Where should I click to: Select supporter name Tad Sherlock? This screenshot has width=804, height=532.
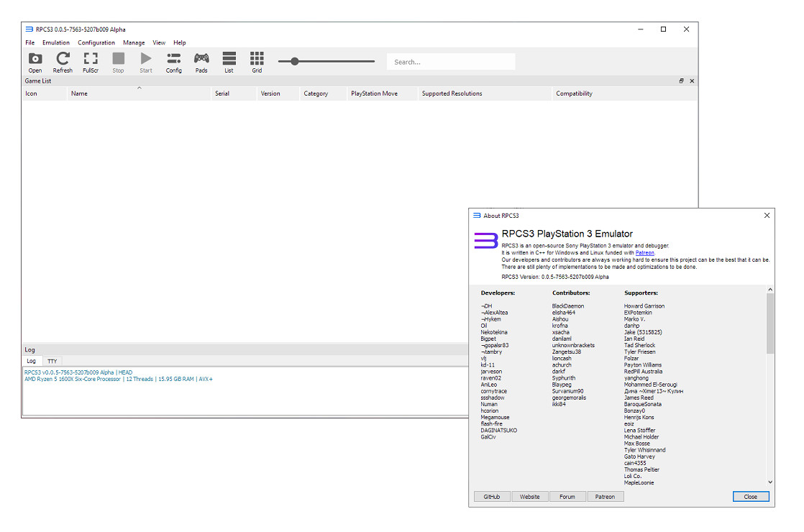pyautogui.click(x=639, y=346)
